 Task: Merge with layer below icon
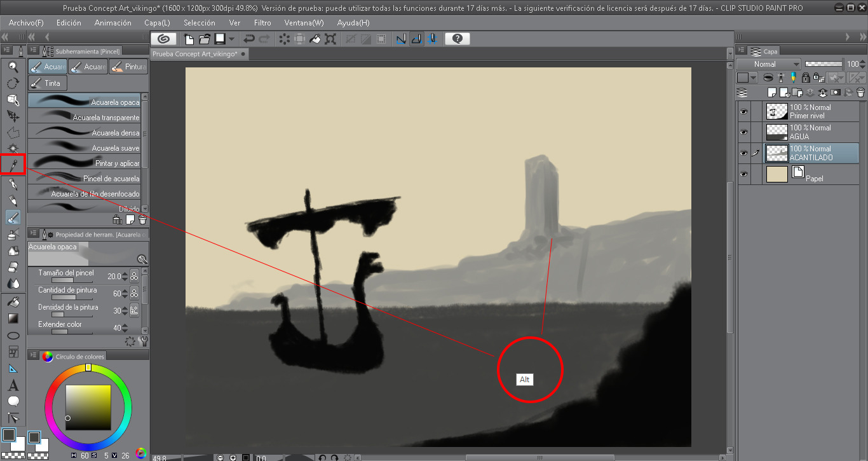[822, 93]
